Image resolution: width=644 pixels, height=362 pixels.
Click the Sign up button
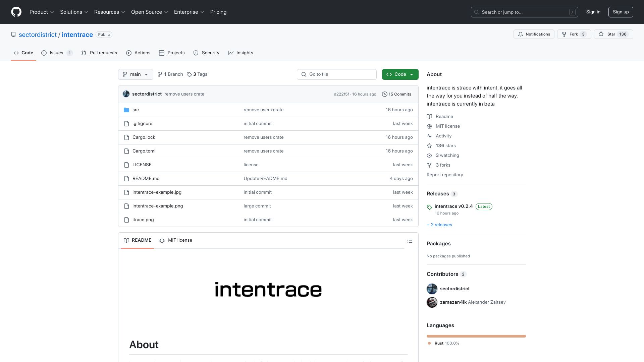[x=621, y=12]
